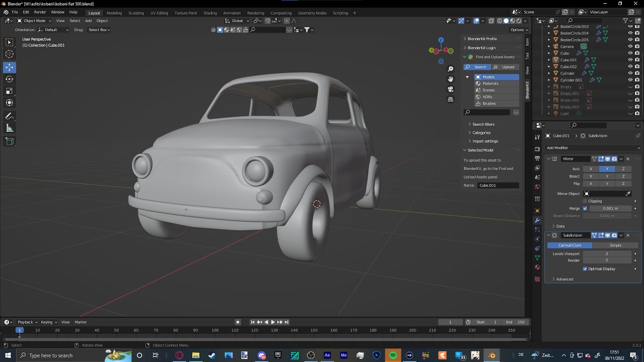This screenshot has height=362, width=644.
Task: Hide Cube.001 in the outliner
Action: pos(630,60)
